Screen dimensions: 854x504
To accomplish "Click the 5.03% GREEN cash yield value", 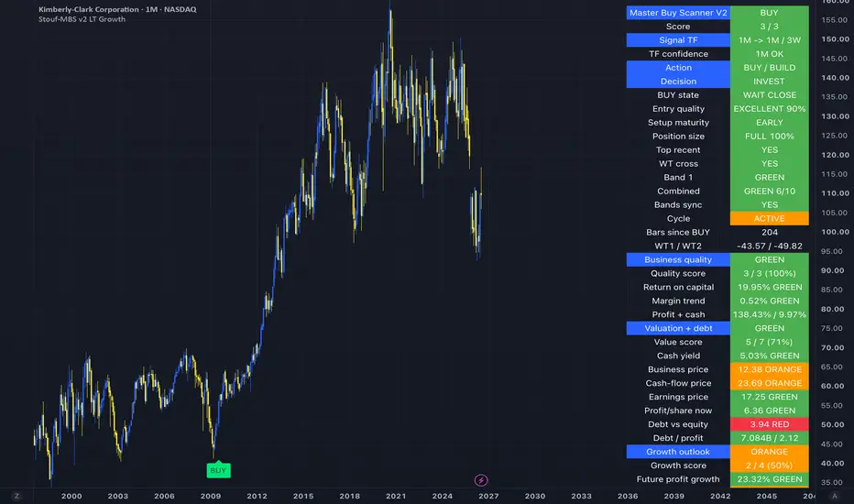I will pos(769,356).
